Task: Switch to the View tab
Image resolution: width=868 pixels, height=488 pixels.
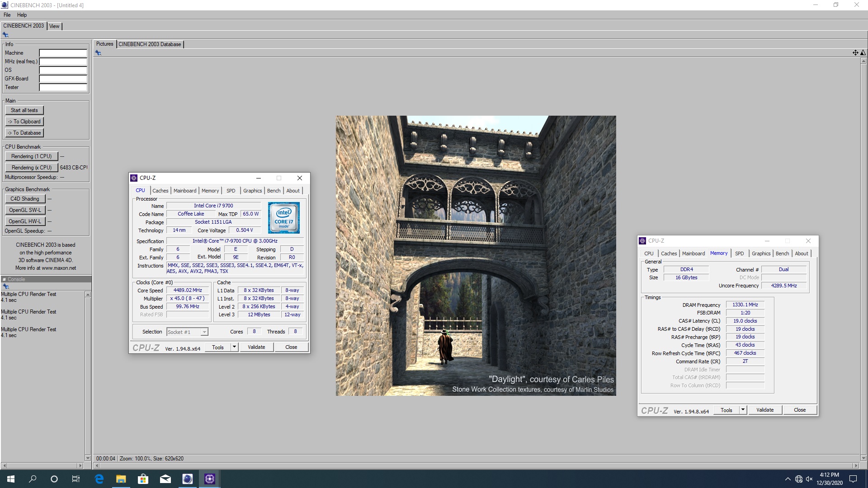Action: pyautogui.click(x=54, y=26)
